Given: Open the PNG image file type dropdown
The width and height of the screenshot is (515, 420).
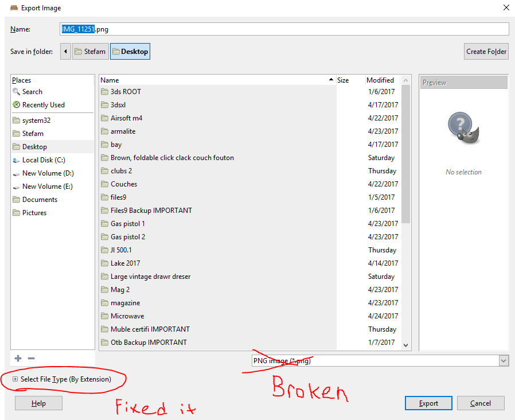Looking at the screenshot, I should point(380,361).
